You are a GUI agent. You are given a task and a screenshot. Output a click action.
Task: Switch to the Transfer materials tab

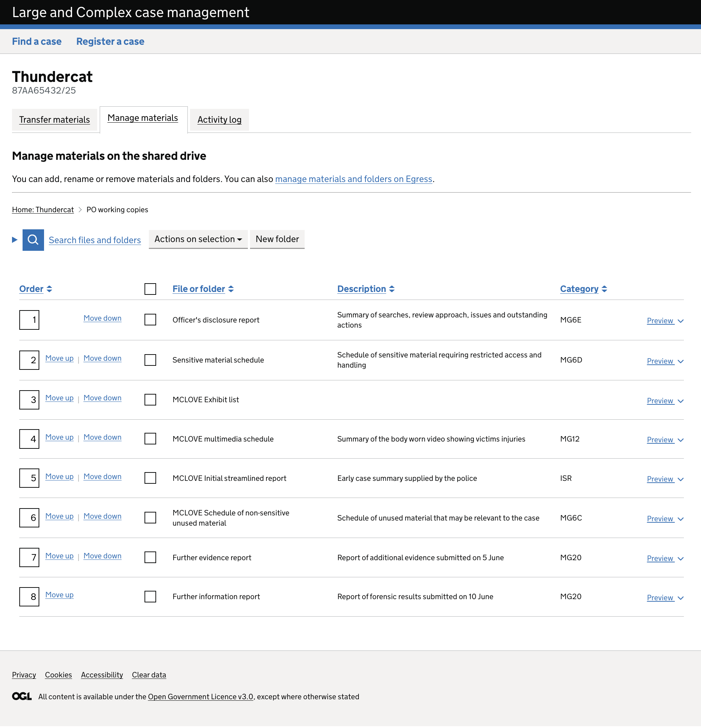[55, 120]
